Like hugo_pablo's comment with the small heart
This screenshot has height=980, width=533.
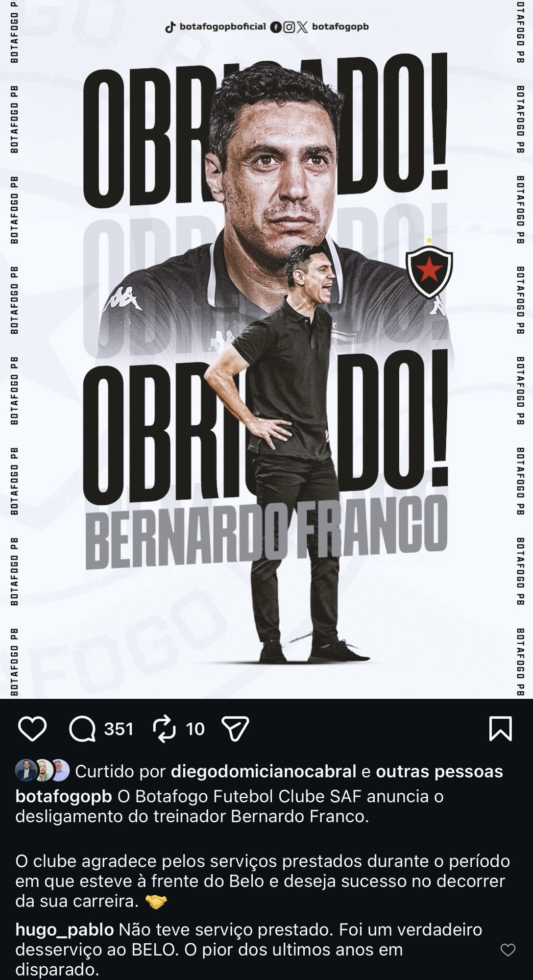(x=508, y=950)
